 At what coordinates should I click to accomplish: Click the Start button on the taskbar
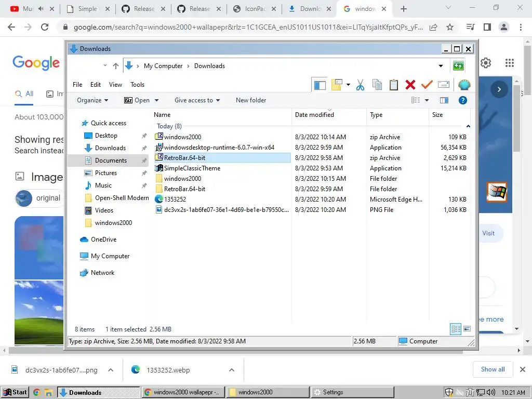15,392
